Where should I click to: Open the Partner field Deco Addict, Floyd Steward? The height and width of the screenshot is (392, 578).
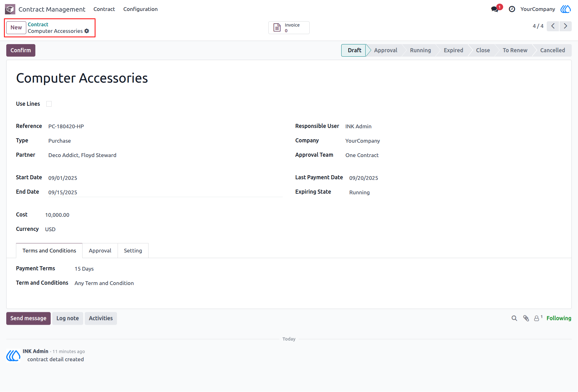(165, 155)
